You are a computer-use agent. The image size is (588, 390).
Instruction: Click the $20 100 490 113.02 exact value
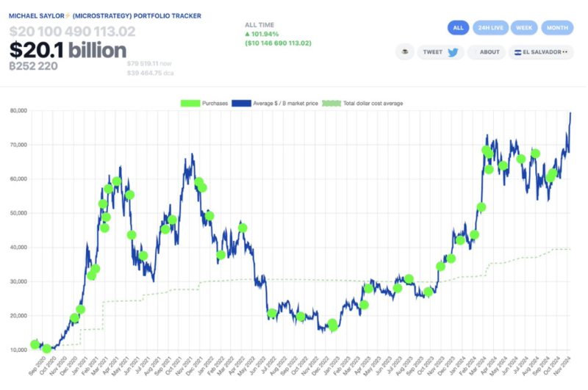[72, 32]
